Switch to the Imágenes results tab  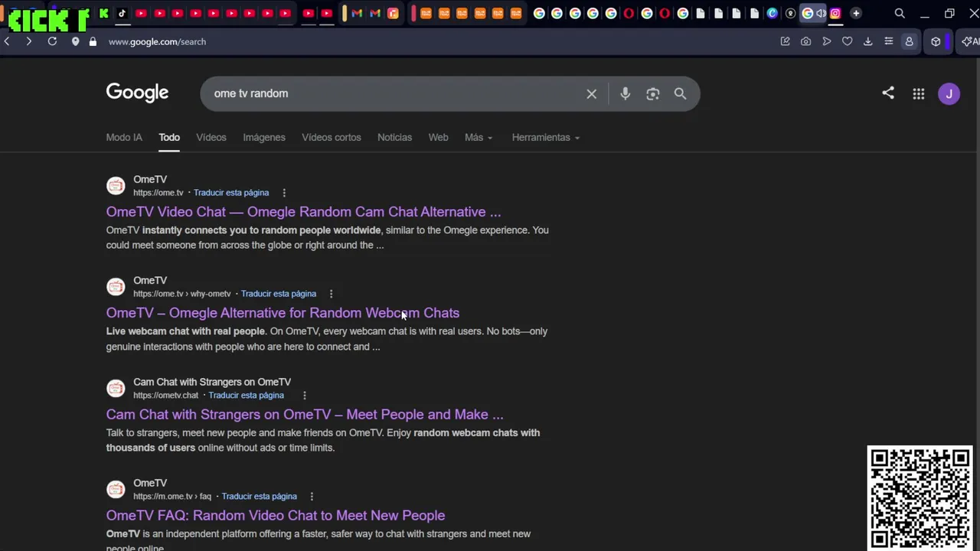click(264, 137)
